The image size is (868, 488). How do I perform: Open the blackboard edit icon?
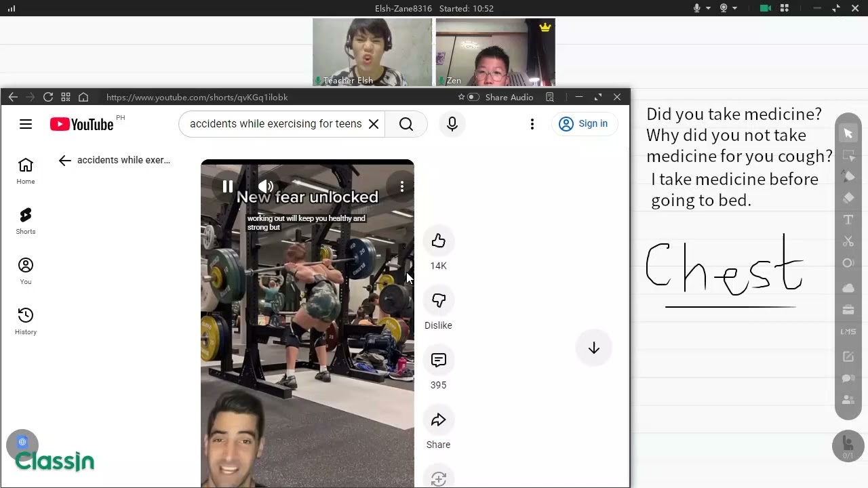848,357
